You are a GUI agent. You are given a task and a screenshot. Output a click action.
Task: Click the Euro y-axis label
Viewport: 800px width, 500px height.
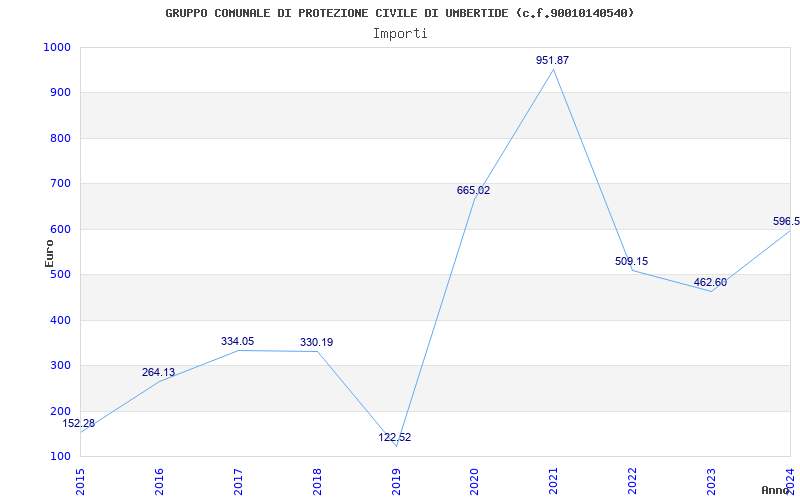pos(49,253)
